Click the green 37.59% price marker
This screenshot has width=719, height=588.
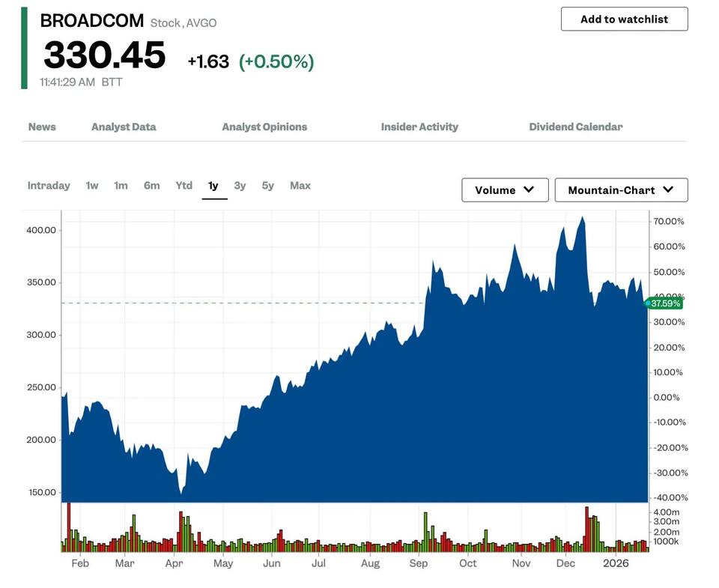(x=664, y=303)
